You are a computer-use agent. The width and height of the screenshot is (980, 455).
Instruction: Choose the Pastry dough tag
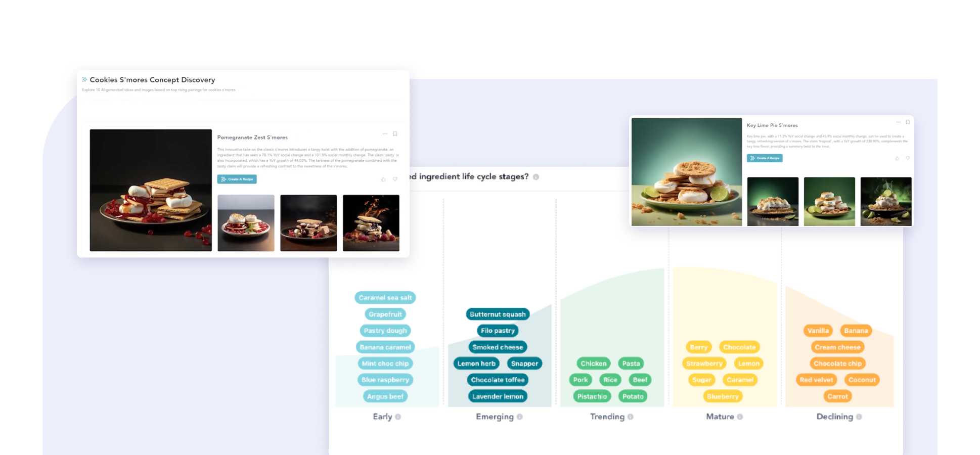coord(385,331)
